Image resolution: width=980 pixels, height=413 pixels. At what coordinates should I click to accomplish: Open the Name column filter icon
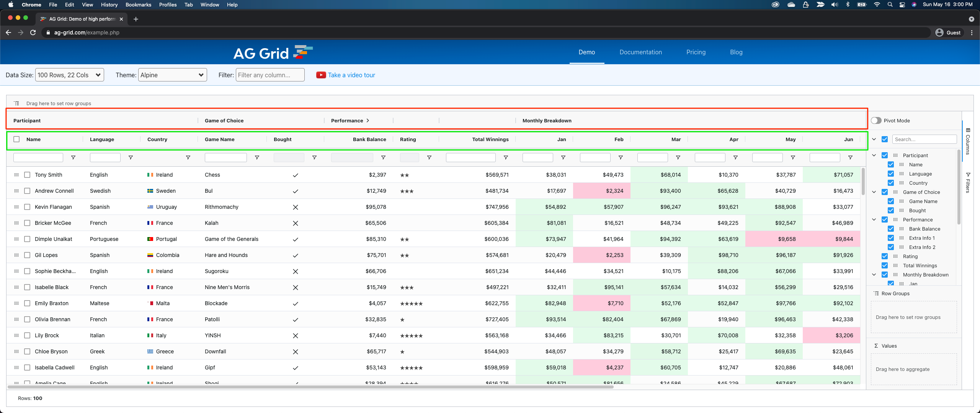click(73, 158)
